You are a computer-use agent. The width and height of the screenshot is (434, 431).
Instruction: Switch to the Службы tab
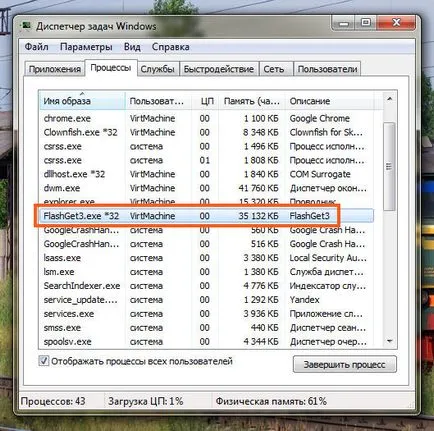pos(158,69)
